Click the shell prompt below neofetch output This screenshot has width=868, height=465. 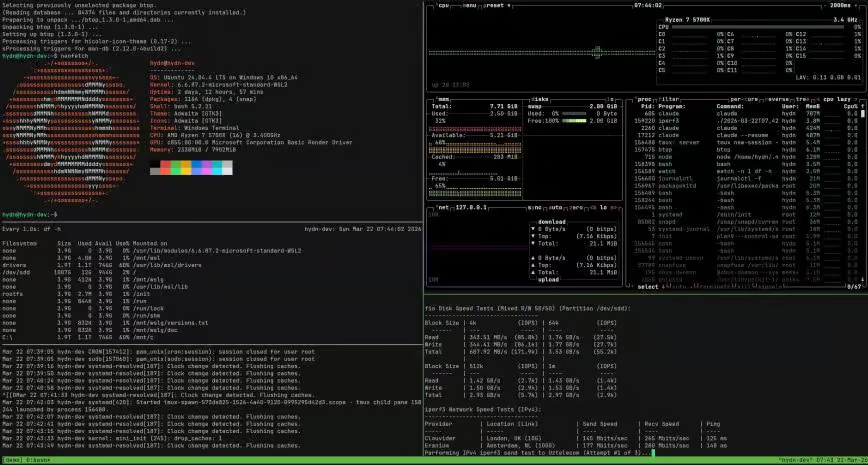(x=30, y=214)
